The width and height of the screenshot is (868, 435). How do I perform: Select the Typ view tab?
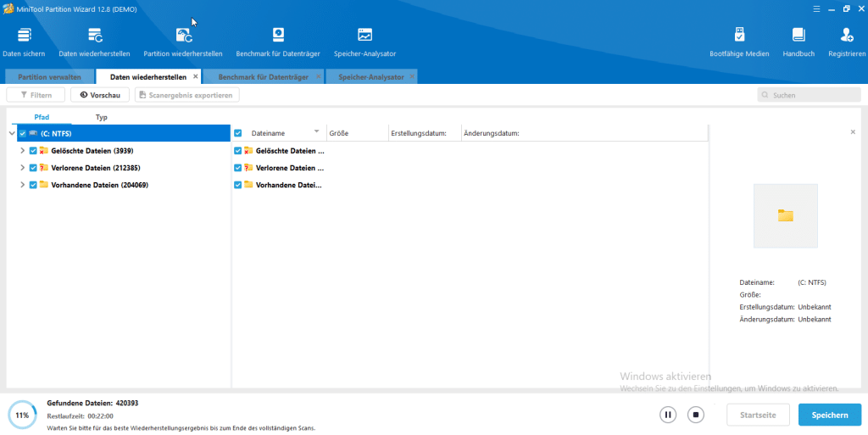[102, 117]
